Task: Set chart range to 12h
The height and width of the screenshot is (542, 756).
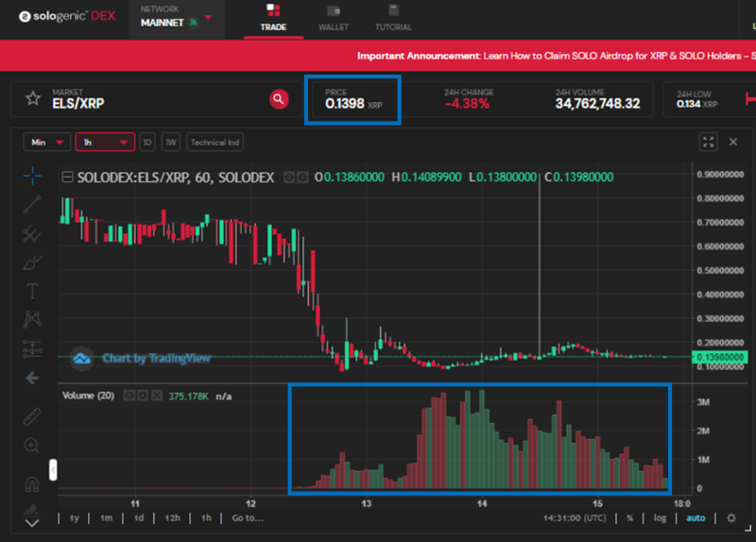Action: [172, 518]
